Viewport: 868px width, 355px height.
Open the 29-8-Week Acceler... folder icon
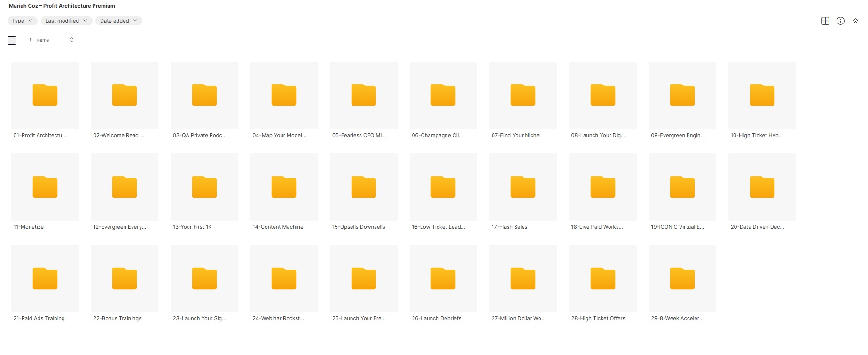[682, 278]
